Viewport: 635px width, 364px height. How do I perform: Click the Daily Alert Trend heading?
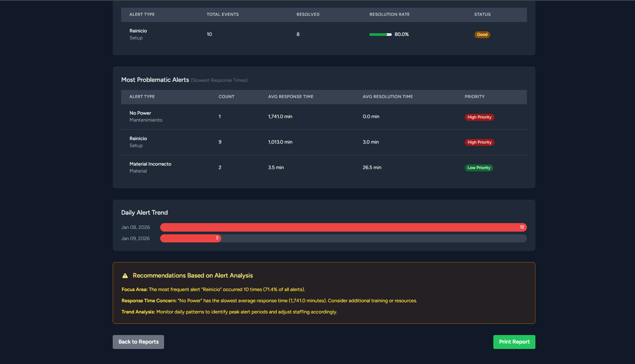click(144, 213)
